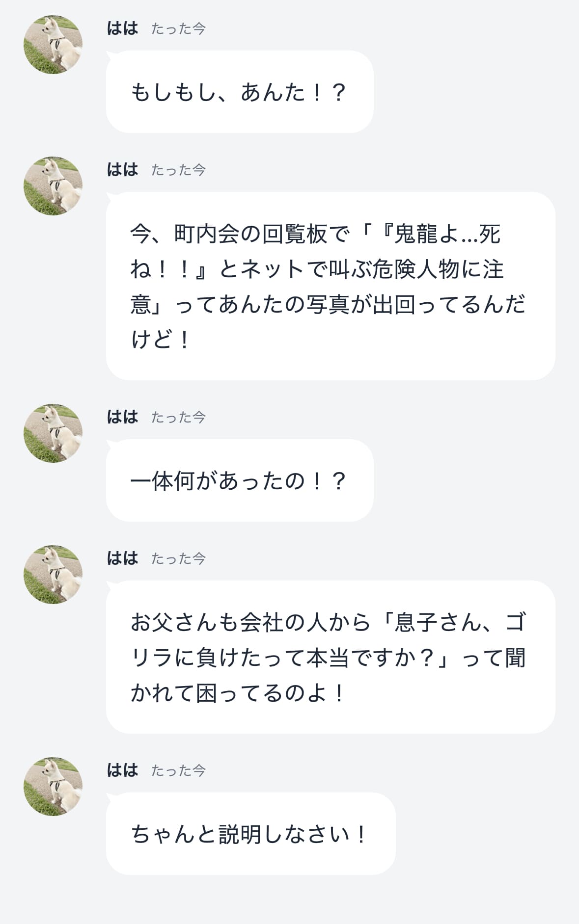Click the たった今 timestamp above "ちゃんと説明しなさい！"
Viewport: 579px width, 924px height.
(x=178, y=771)
